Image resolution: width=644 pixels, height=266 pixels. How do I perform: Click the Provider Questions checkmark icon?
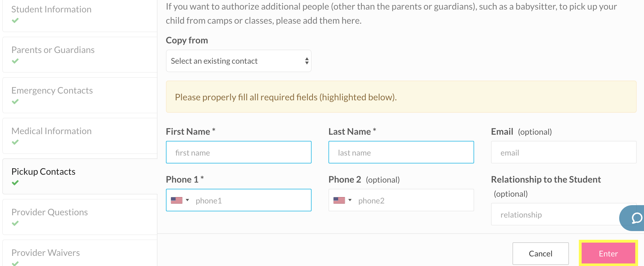pyautogui.click(x=15, y=223)
